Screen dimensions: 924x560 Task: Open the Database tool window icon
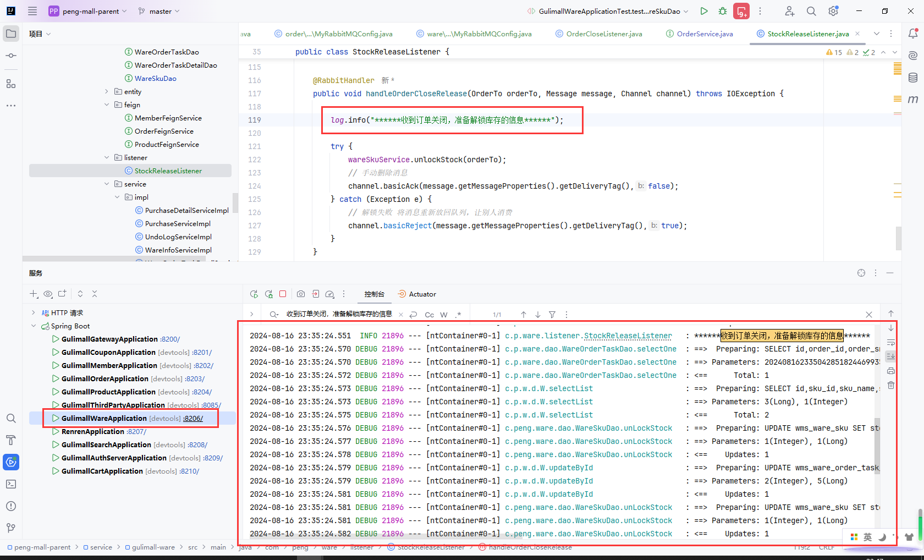pyautogui.click(x=913, y=78)
